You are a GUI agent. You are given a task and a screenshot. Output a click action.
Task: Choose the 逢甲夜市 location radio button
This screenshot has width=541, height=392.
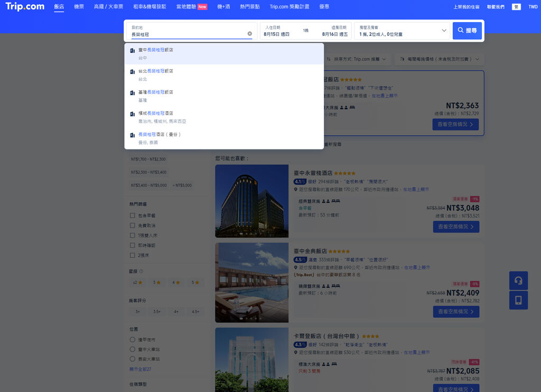pyautogui.click(x=132, y=340)
